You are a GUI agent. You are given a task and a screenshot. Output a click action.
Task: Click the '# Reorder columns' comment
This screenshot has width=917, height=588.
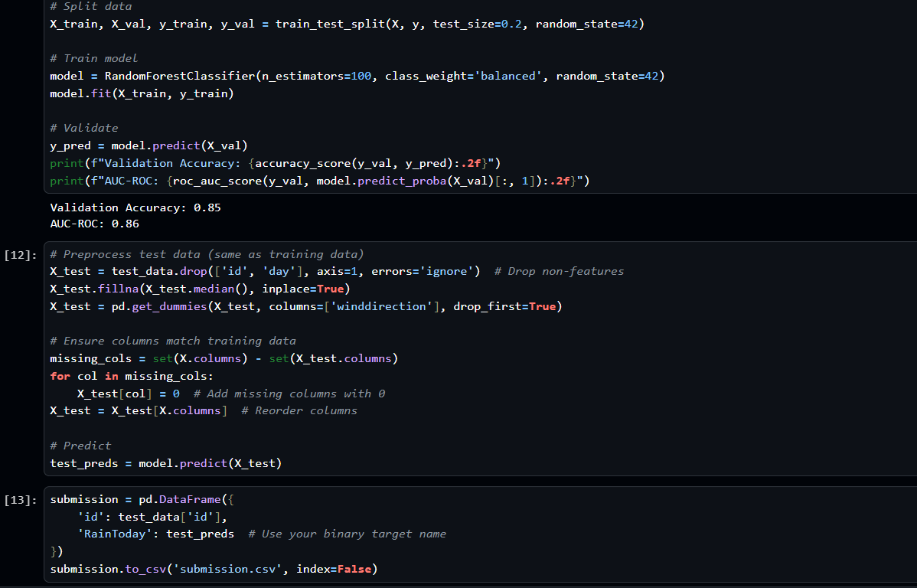tap(299, 410)
